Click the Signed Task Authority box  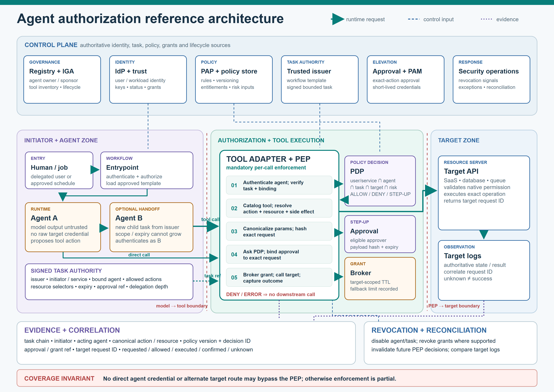click(109, 282)
